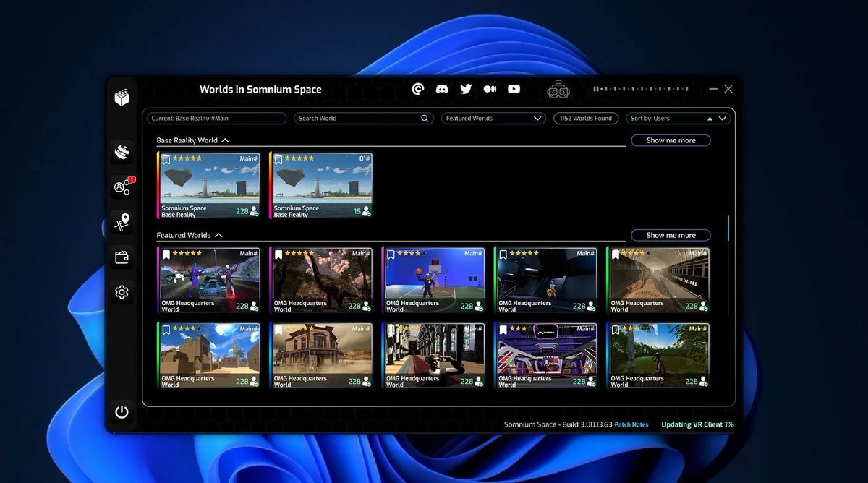Toggle bookmark on the dinosaur world card
Screen dimensions: 868x483
tap(278, 255)
